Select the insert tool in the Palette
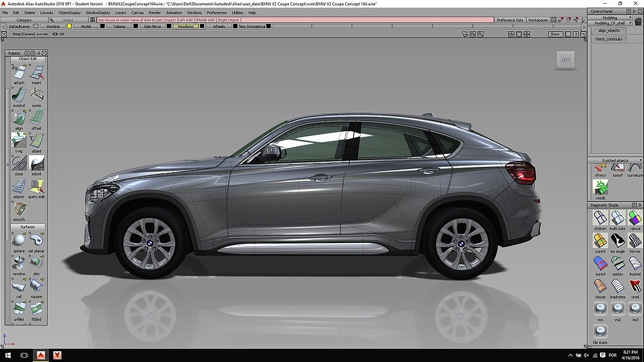 tap(36, 72)
